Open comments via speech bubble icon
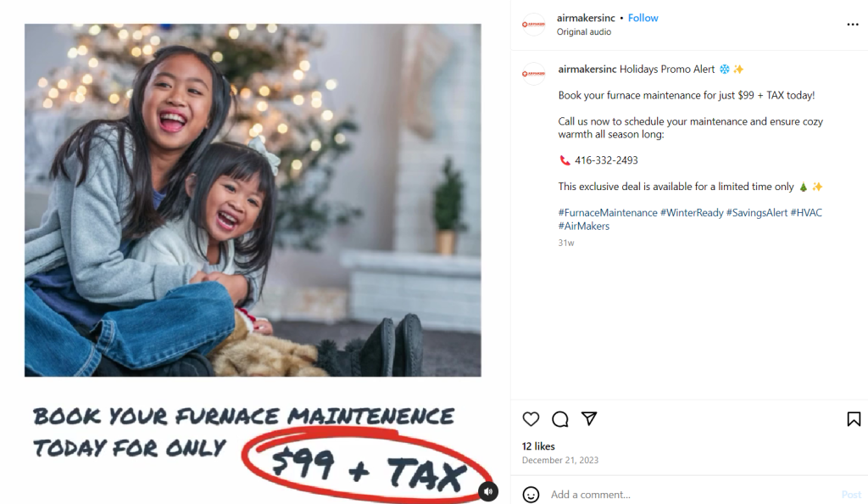This screenshot has height=504, width=868. [x=559, y=419]
